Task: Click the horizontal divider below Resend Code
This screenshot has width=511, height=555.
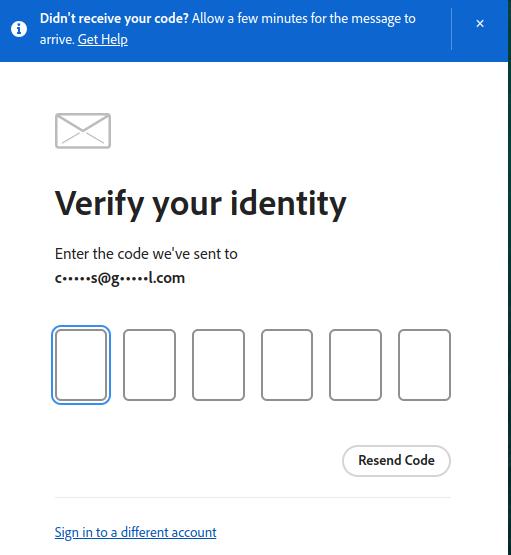Action: (253, 497)
